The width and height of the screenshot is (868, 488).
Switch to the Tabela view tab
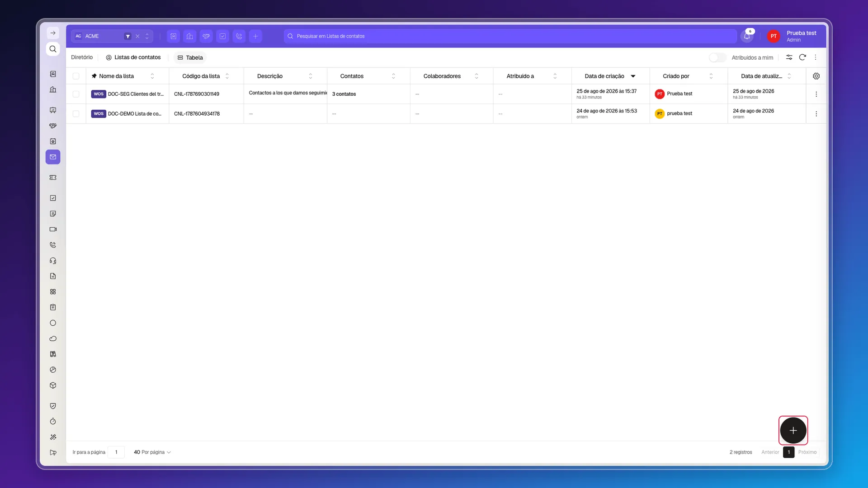190,57
